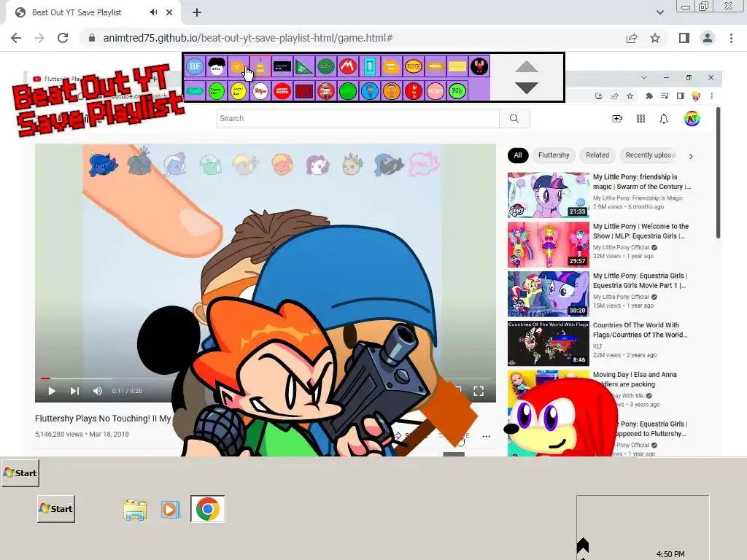
Task: Click the Chrome taskbar icon
Action: click(208, 509)
